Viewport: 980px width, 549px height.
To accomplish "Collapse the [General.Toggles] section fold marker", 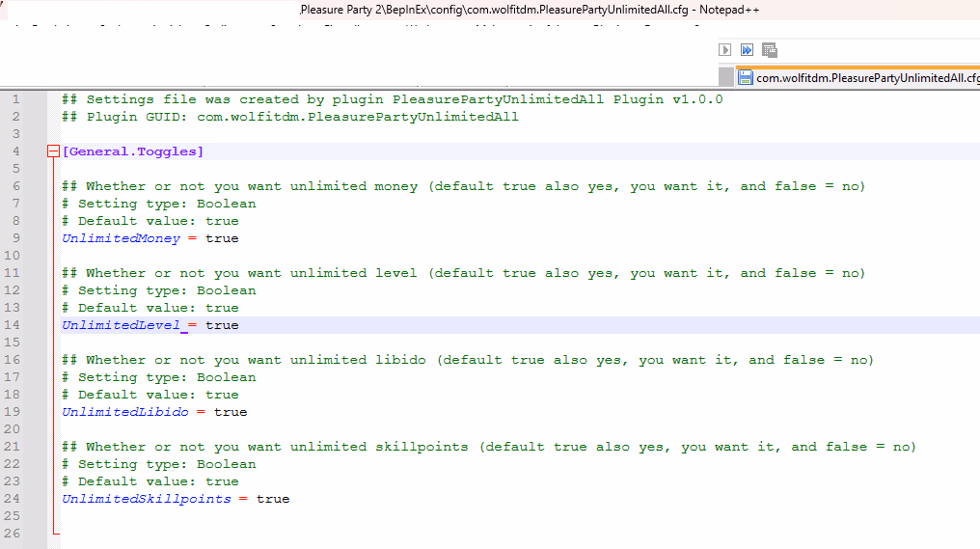I will [x=54, y=151].
